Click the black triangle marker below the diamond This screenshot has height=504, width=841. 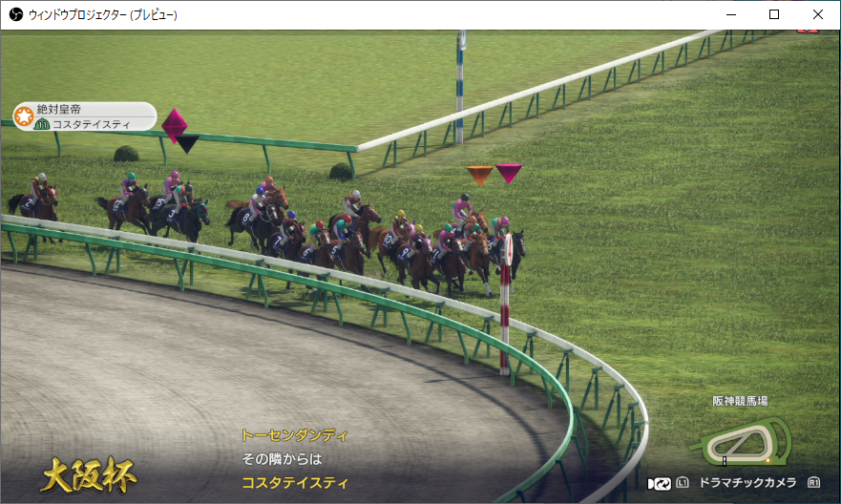click(188, 143)
